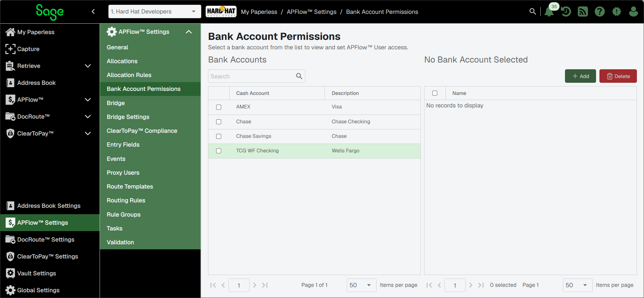The image size is (644, 298).
Task: Check the Chase row checkbox
Action: tap(218, 122)
